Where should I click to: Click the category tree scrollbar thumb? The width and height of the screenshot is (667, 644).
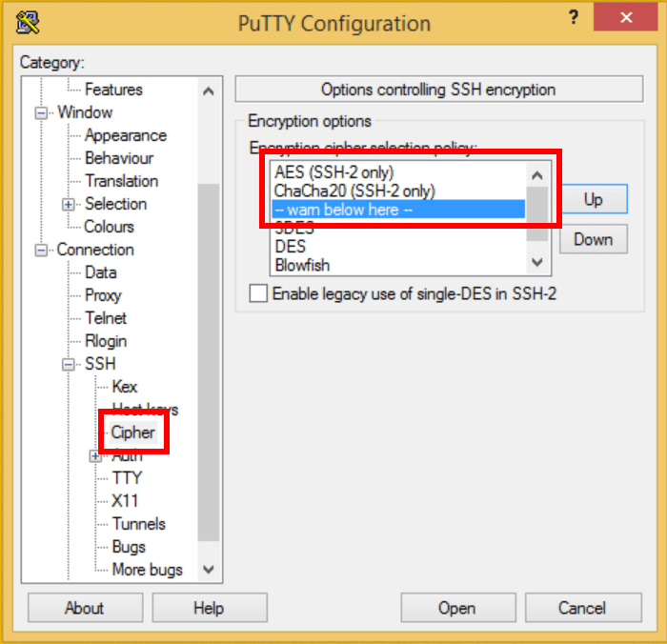pos(209,362)
